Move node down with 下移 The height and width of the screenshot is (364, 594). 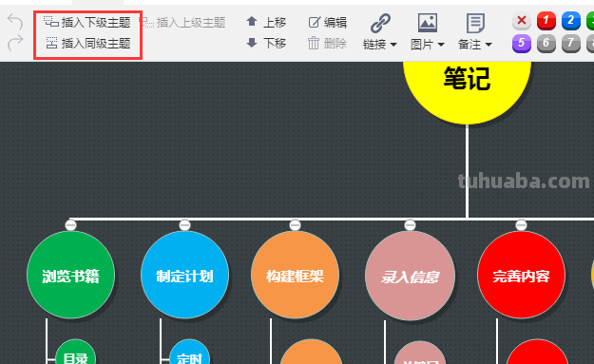[266, 43]
